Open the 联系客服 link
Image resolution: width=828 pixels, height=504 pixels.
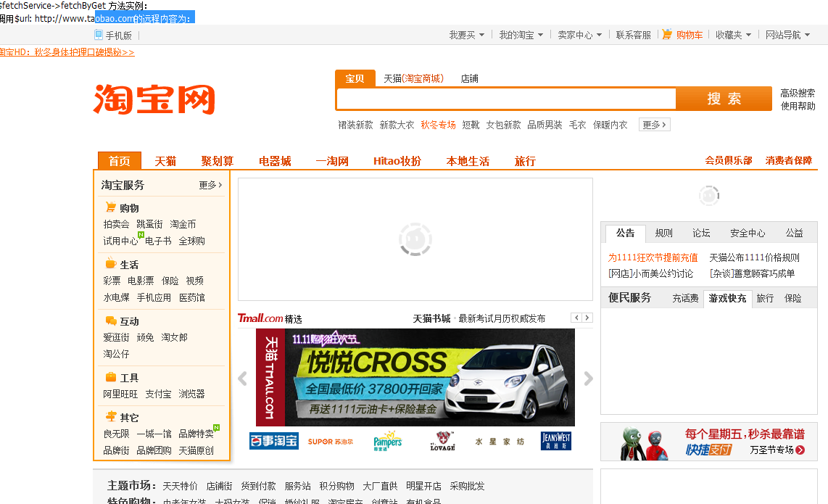[x=633, y=35]
